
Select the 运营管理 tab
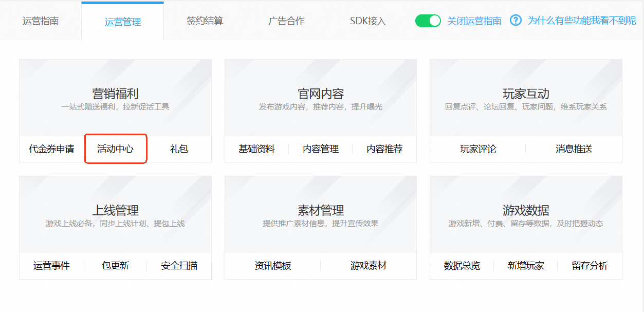[122, 22]
